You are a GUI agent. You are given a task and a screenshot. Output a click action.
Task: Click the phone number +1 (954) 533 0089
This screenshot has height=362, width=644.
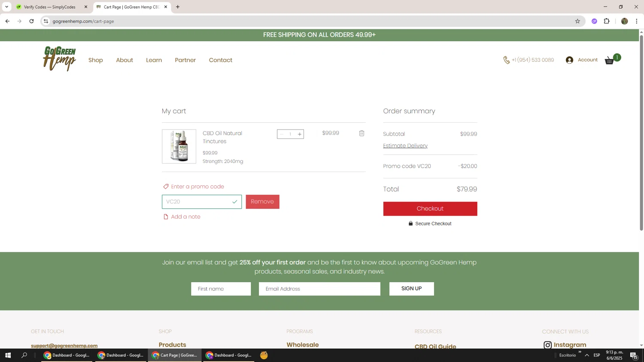(533, 60)
